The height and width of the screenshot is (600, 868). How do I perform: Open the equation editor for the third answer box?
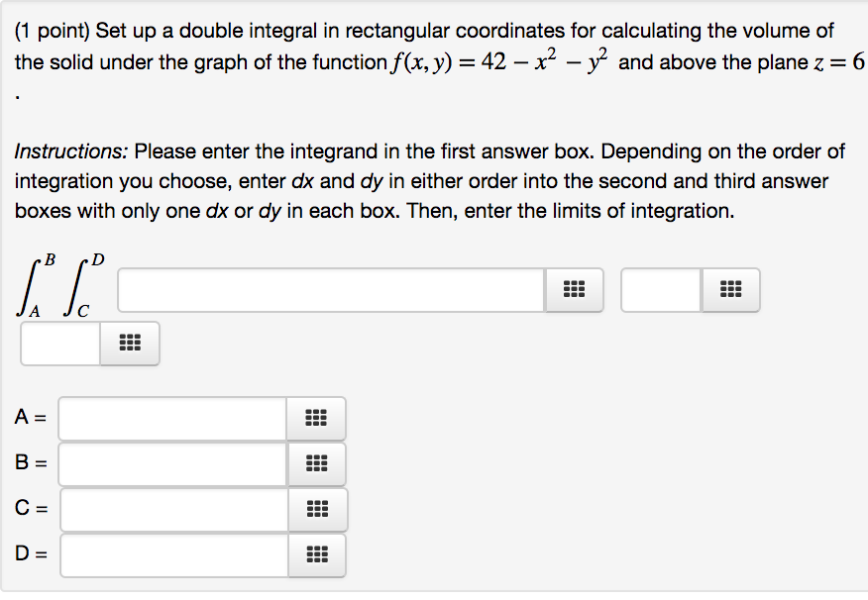[x=130, y=343]
